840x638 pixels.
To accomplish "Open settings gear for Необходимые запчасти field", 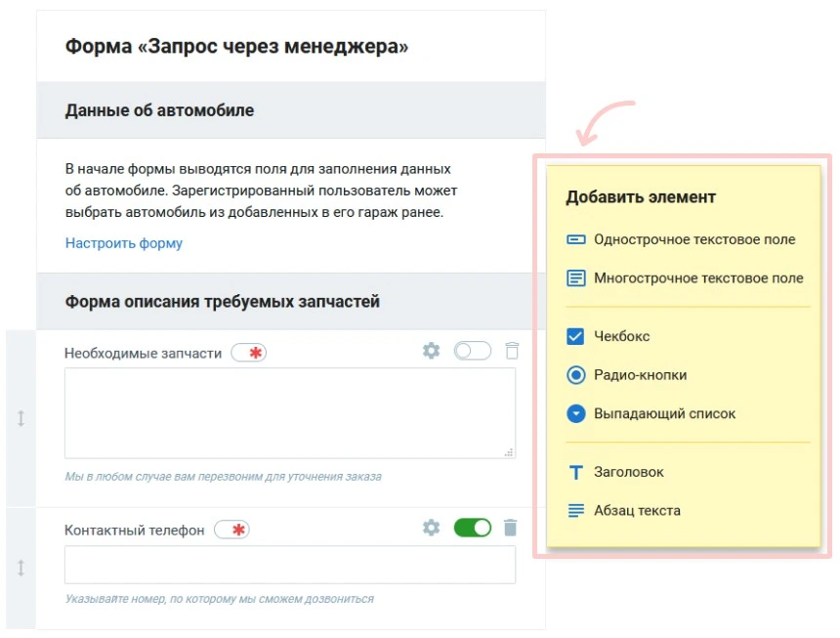I will coord(431,350).
